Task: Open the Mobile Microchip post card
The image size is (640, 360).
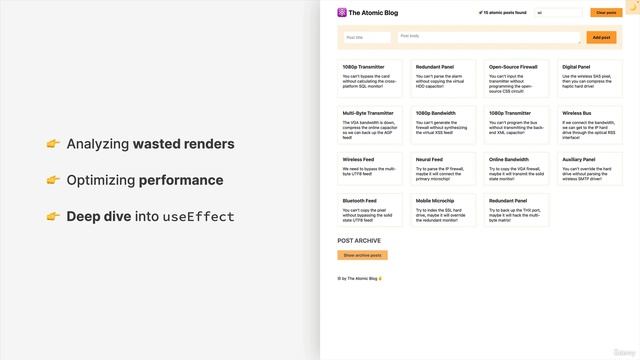Action: click(x=443, y=210)
